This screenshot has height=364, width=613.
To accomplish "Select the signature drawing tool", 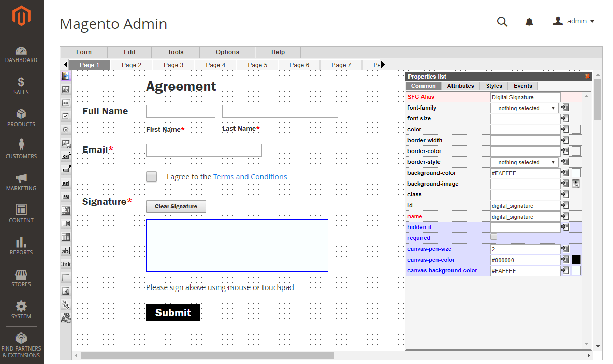I will [x=65, y=305].
